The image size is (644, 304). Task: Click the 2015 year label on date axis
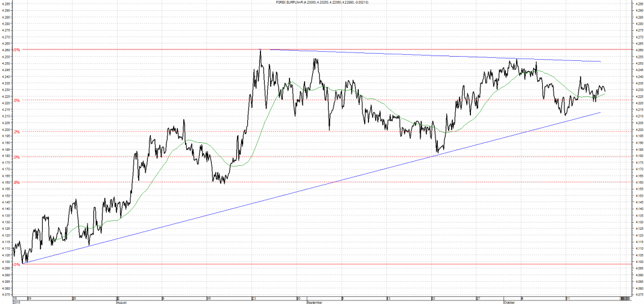16,302
